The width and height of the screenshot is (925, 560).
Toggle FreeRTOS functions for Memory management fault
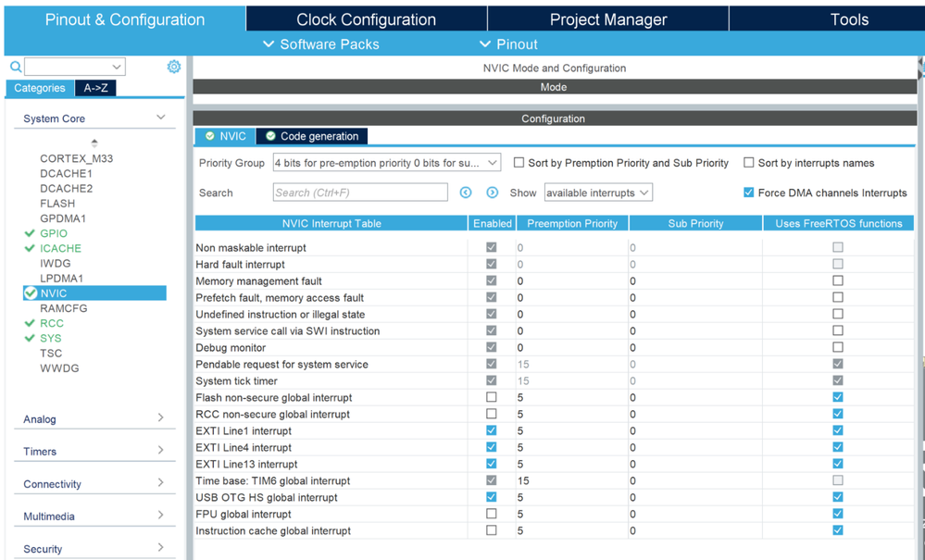click(838, 280)
